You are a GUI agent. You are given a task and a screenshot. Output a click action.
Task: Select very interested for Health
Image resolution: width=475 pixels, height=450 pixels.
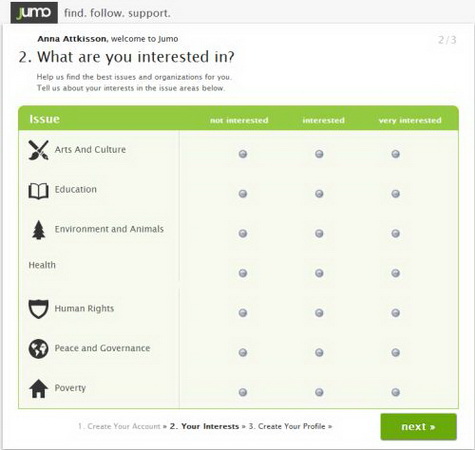[x=396, y=273]
